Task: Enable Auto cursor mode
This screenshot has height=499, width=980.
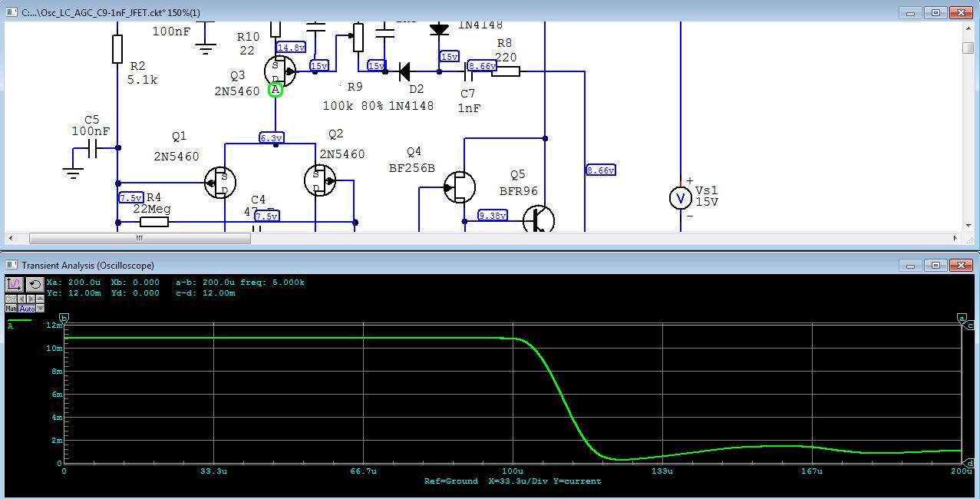Action: pos(27,308)
